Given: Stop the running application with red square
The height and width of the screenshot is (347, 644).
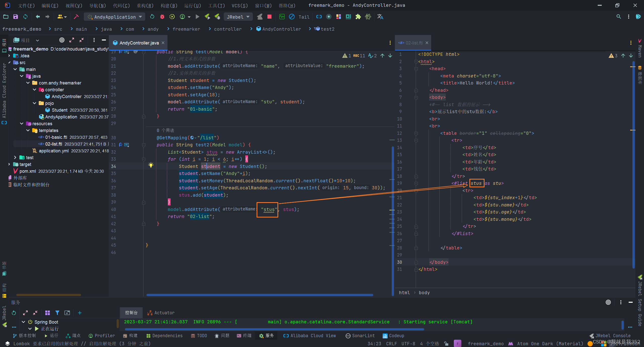Looking at the screenshot, I should pos(269,17).
